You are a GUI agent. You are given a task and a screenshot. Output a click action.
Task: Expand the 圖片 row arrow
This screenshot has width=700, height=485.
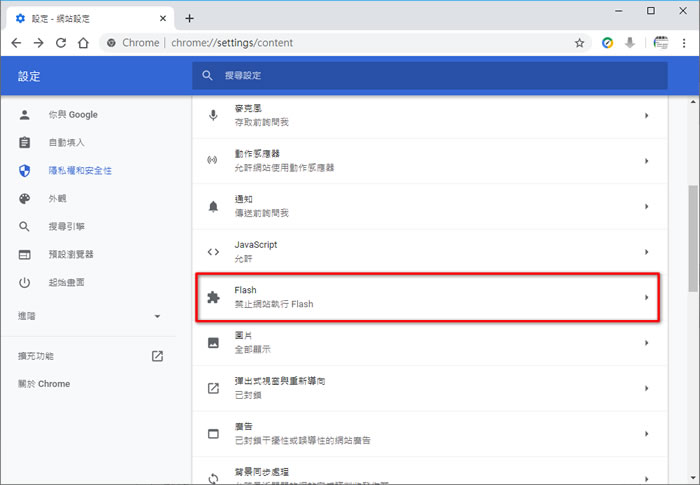pos(646,343)
